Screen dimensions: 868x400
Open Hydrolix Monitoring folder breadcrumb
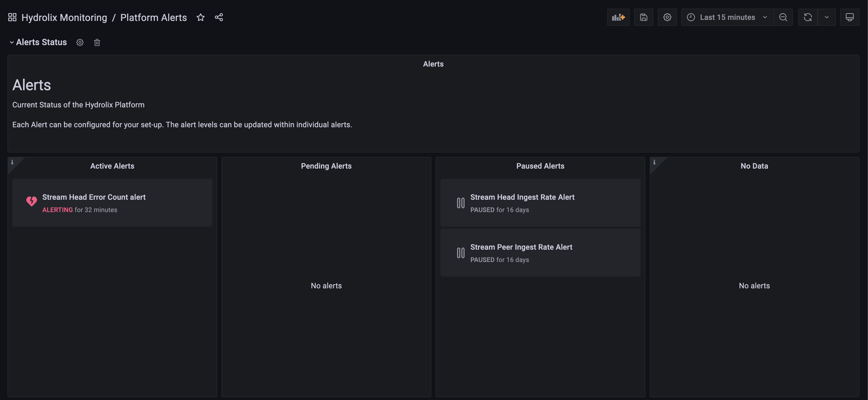point(64,17)
